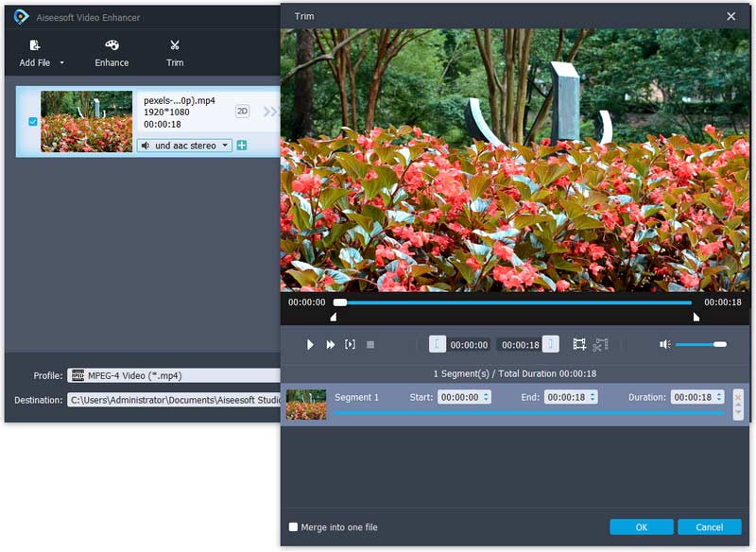Uncheck the pexels video file checkbox
This screenshot has width=756, height=552.
point(33,121)
